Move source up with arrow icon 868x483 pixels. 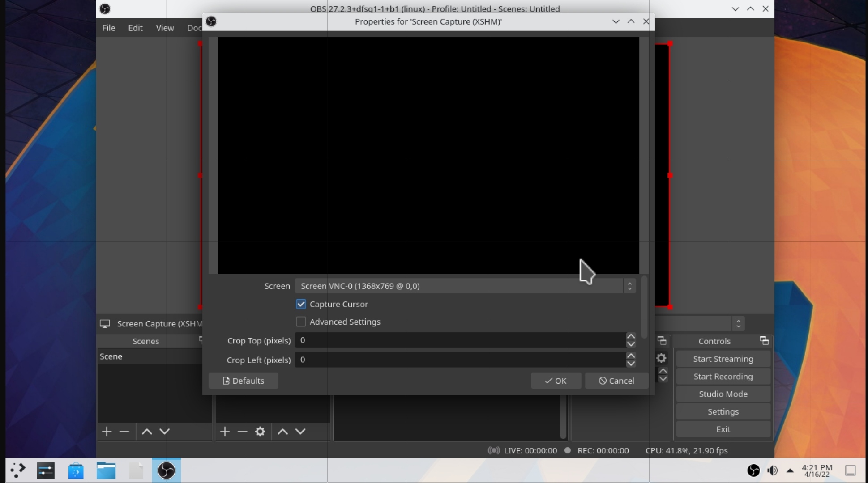click(x=282, y=431)
